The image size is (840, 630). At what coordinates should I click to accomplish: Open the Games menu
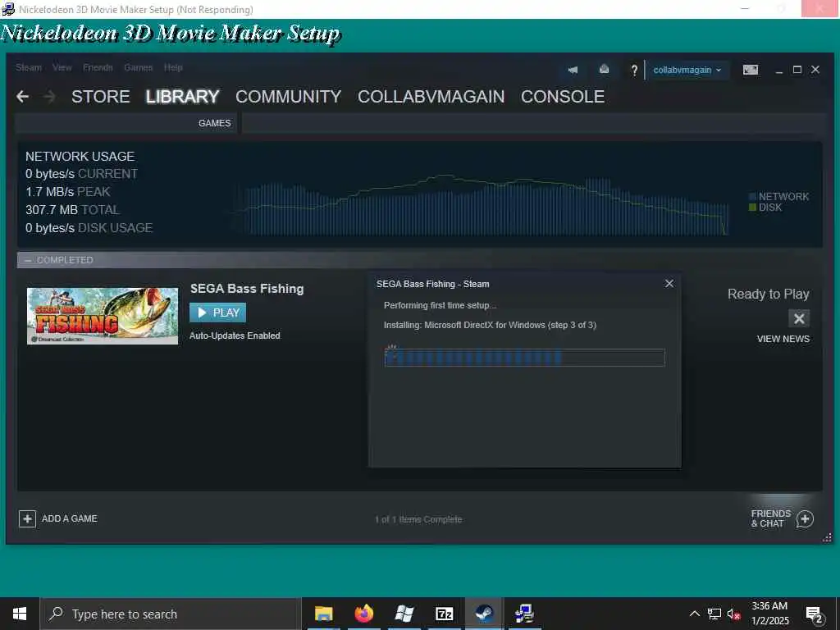tap(138, 67)
